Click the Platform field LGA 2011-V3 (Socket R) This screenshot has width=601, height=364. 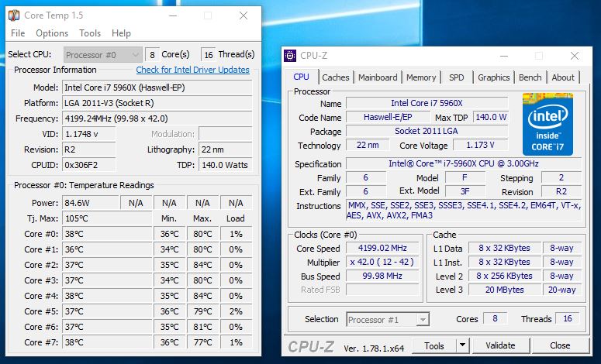click(x=157, y=103)
